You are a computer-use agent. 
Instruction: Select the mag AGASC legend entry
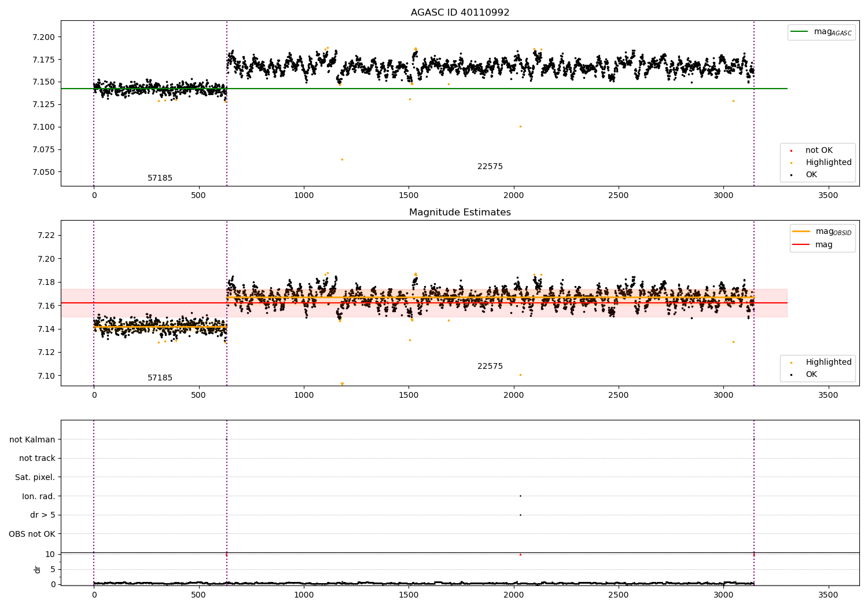click(x=821, y=32)
